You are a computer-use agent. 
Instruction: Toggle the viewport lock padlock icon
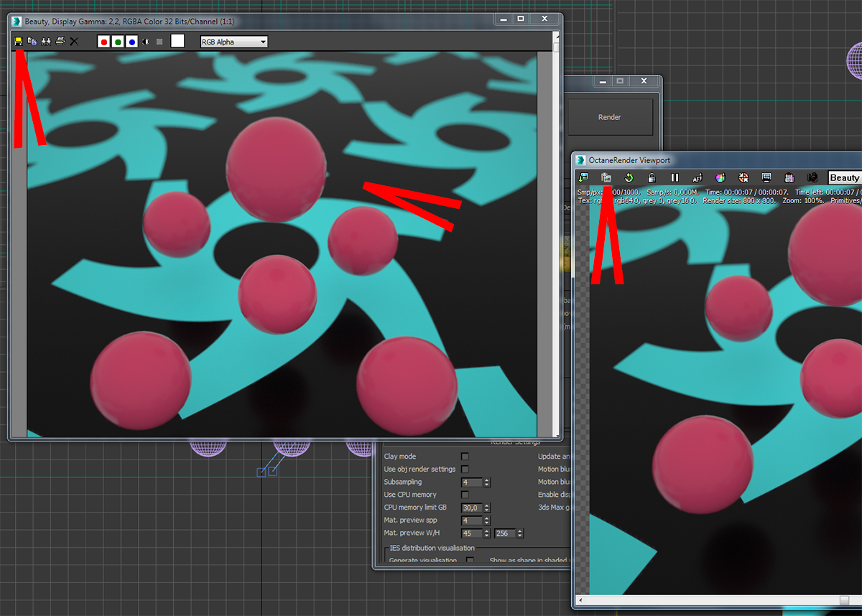[x=652, y=177]
